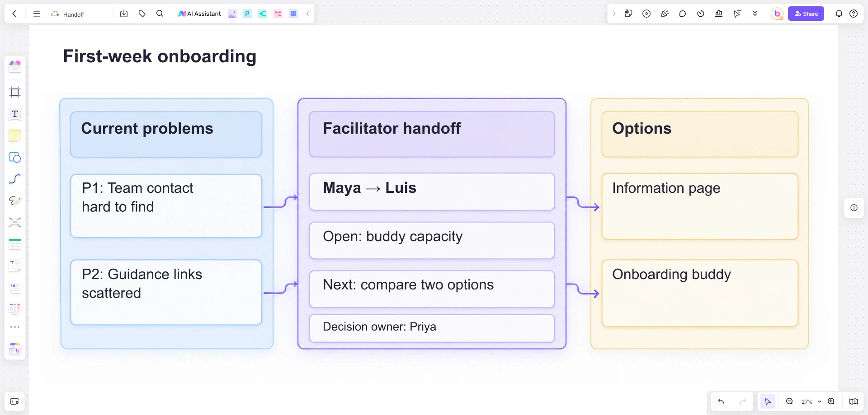Select the Table tool

pos(15,244)
